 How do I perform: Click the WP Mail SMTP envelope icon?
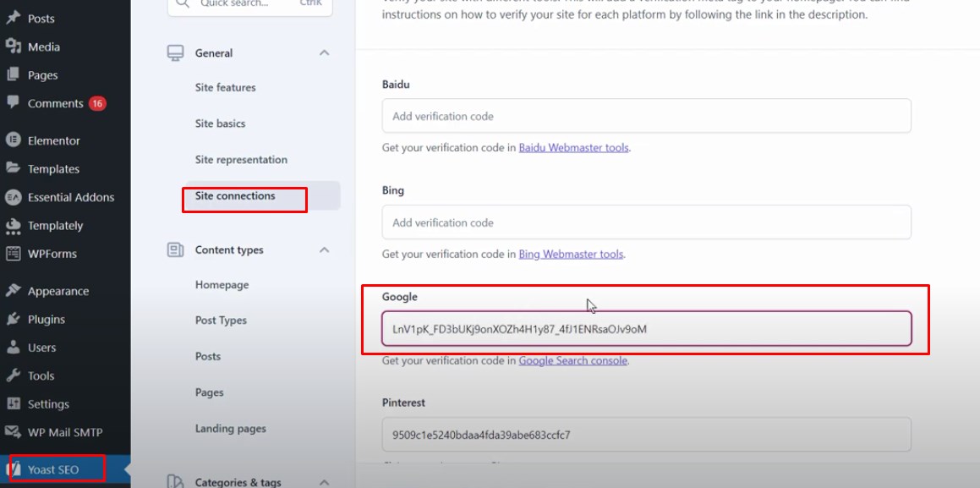[x=14, y=432]
